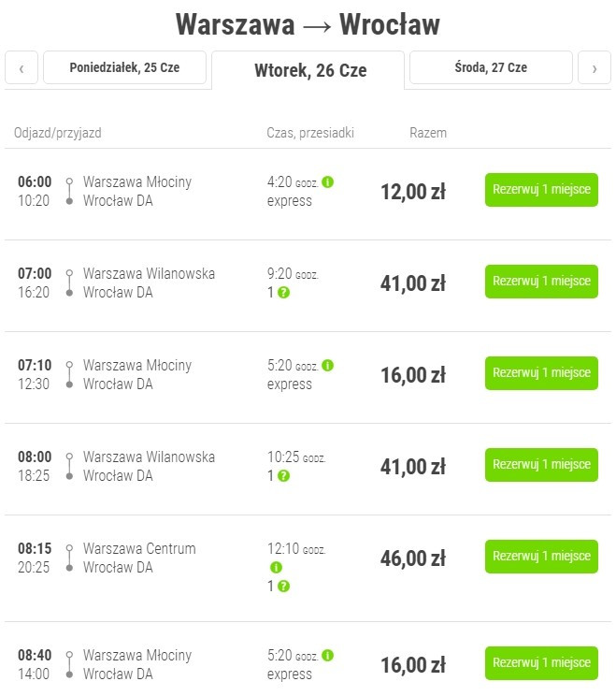
Task: Click info icon under 12:10 duration
Action: click(x=276, y=567)
